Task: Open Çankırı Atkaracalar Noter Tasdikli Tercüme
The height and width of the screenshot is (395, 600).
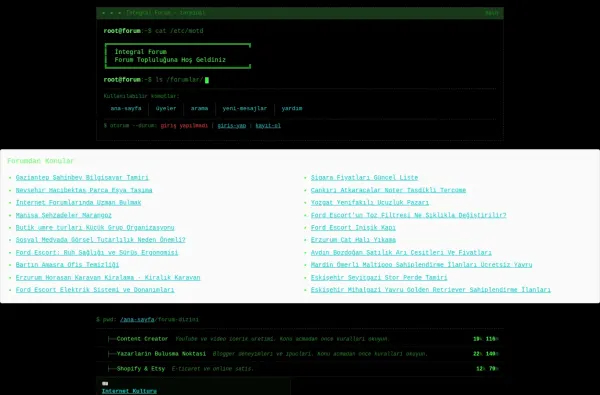Action: 388,190
